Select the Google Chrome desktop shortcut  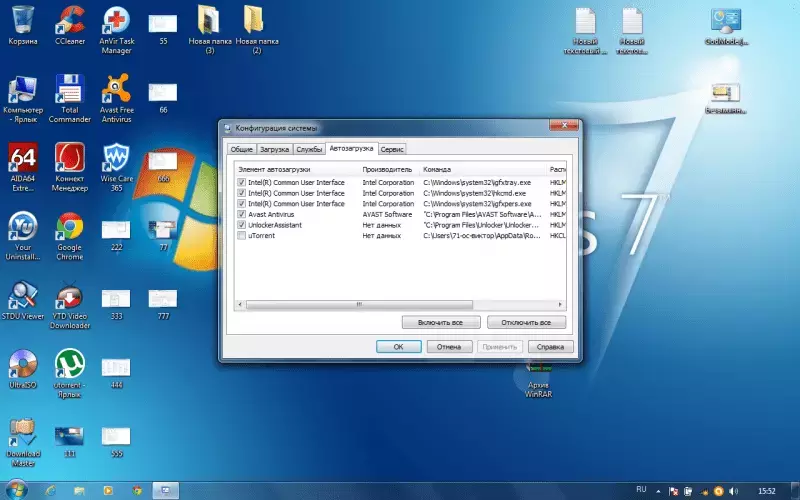[70, 236]
